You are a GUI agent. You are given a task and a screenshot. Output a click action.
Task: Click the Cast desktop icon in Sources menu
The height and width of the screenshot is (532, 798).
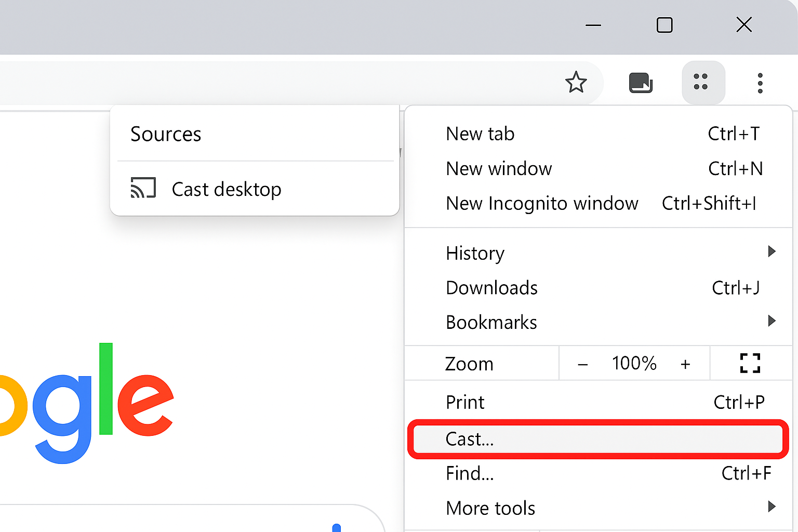click(143, 188)
